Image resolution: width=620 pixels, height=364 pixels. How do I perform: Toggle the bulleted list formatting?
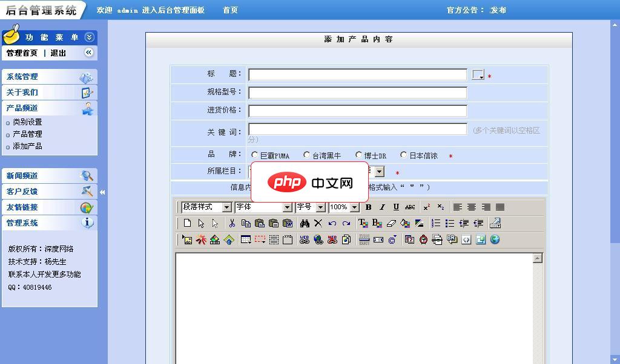449,223
